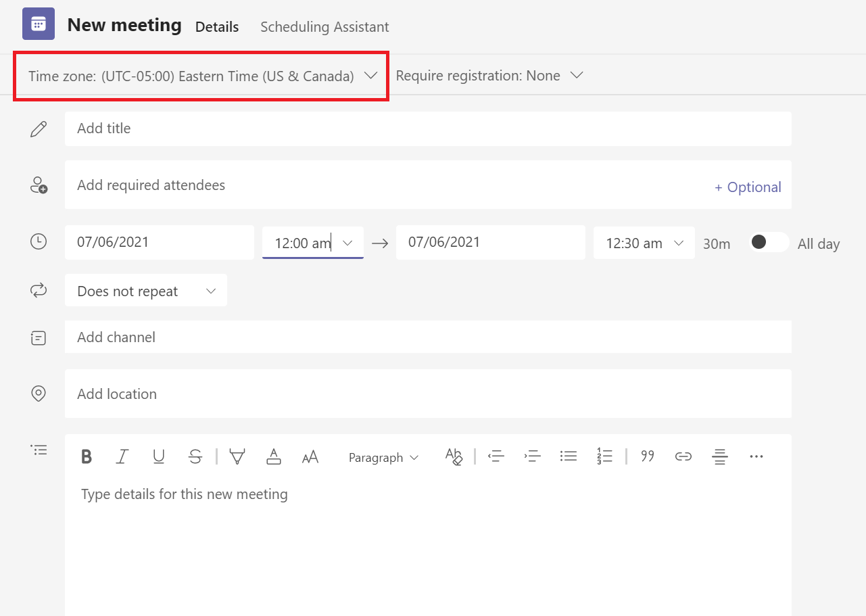Screen dimensions: 866x616
Task: Click the Add channel field
Action: (428, 337)
